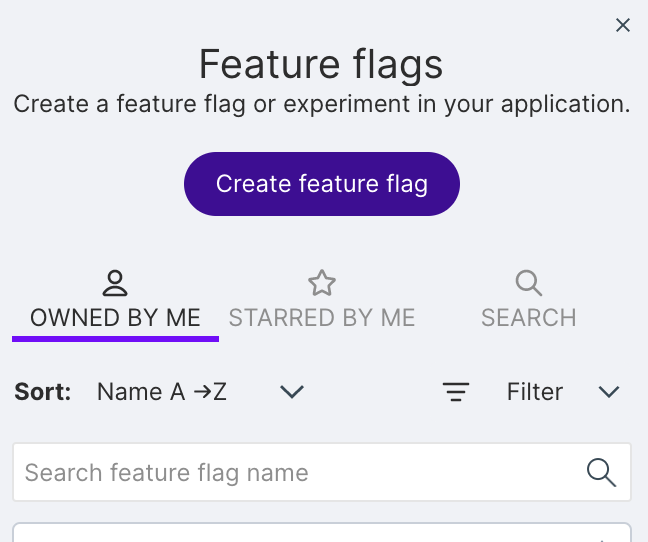The width and height of the screenshot is (648, 542).
Task: Click the filter lines icon
Action: [x=456, y=392]
